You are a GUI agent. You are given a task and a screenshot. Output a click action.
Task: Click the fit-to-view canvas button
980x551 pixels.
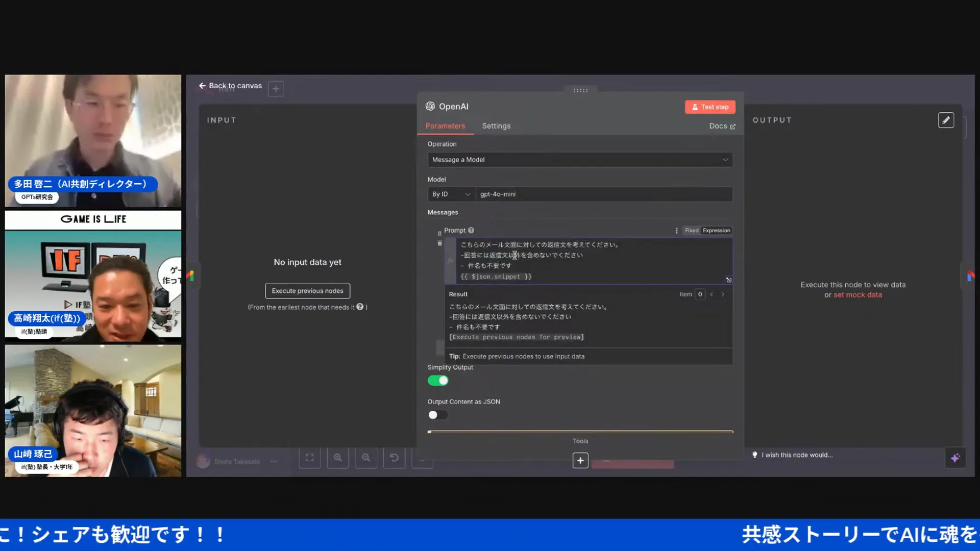coord(310,458)
